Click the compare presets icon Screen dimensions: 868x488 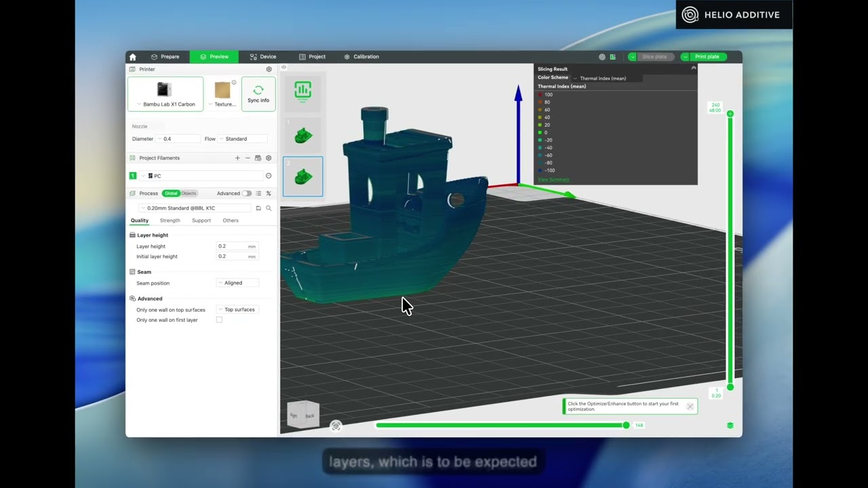point(269,193)
